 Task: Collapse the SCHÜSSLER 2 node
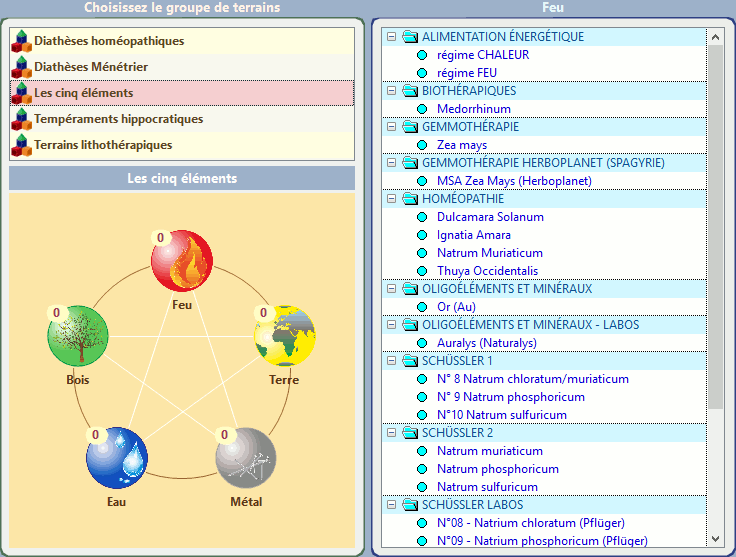391,433
